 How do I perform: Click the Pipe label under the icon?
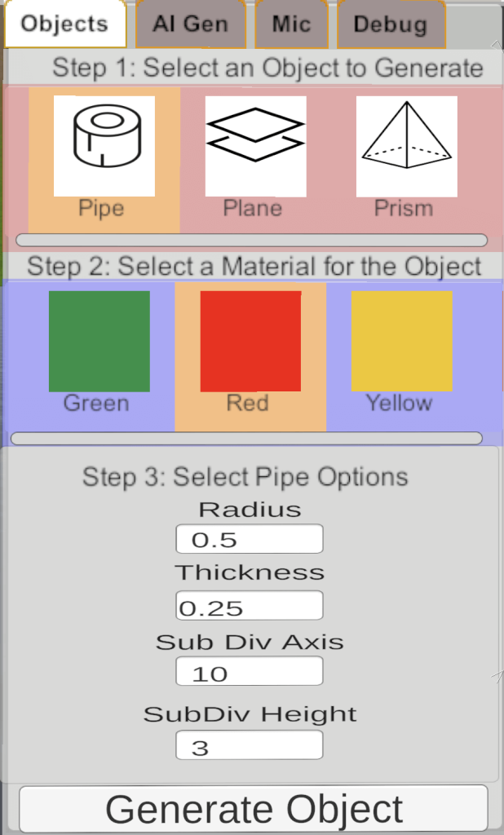[101, 209]
